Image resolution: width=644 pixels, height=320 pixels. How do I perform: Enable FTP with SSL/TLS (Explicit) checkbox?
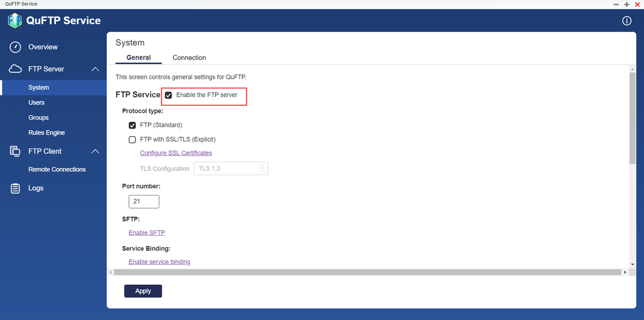[x=132, y=140]
